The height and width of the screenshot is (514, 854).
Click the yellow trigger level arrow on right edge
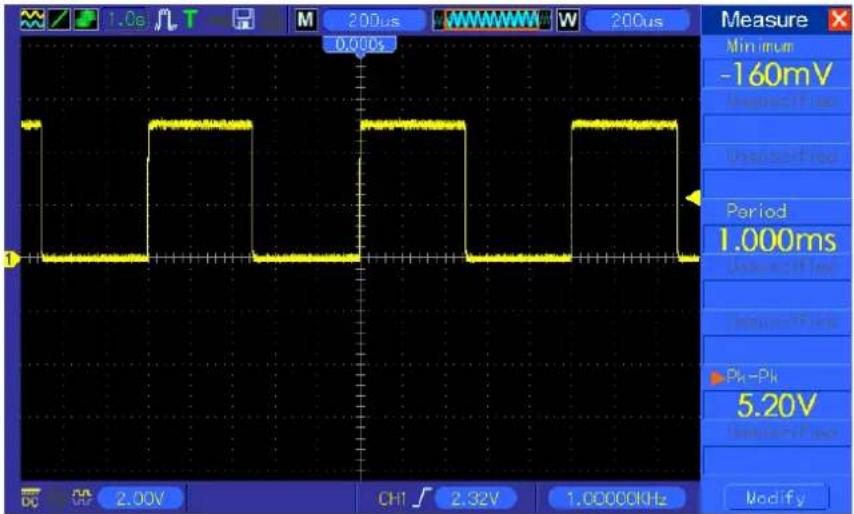click(x=693, y=198)
